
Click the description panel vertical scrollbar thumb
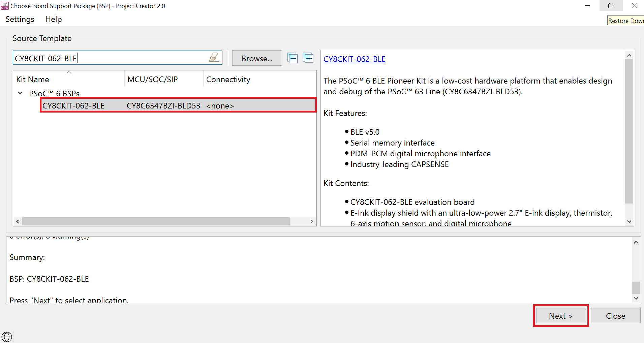click(629, 131)
